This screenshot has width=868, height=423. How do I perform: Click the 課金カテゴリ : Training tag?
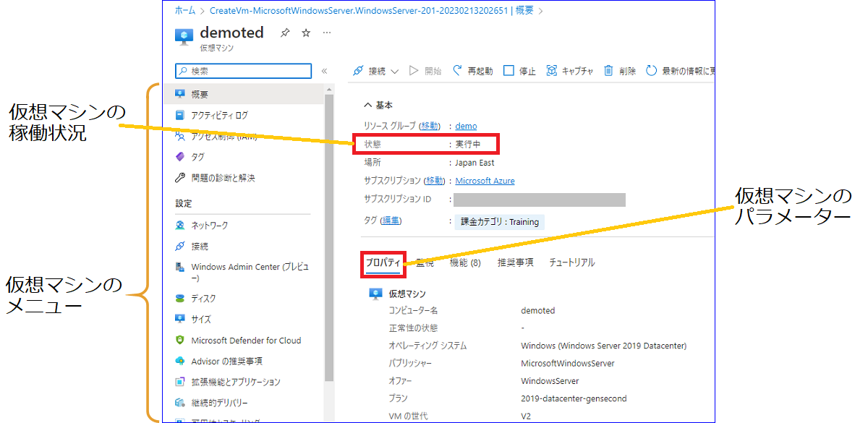pos(500,222)
